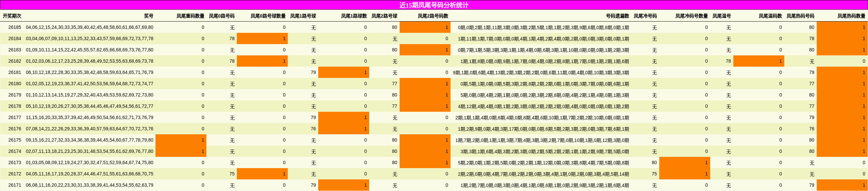Select period cell 26175

tap(15, 140)
